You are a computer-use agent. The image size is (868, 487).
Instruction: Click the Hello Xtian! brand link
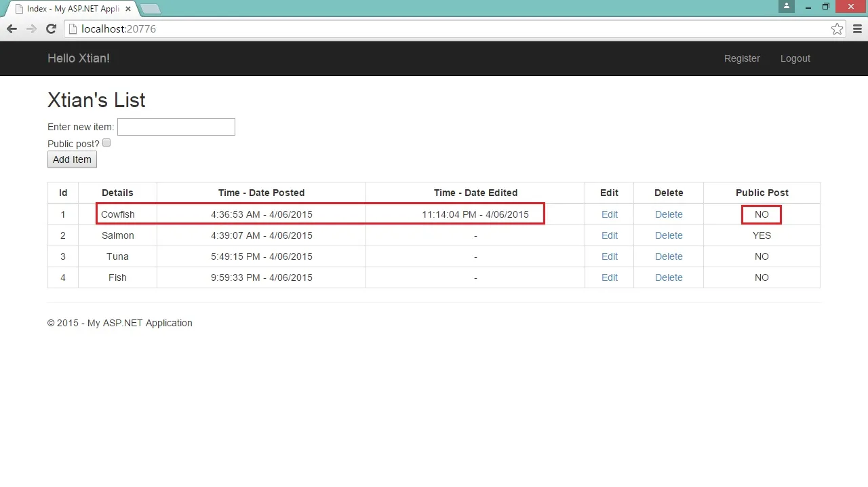[79, 58]
